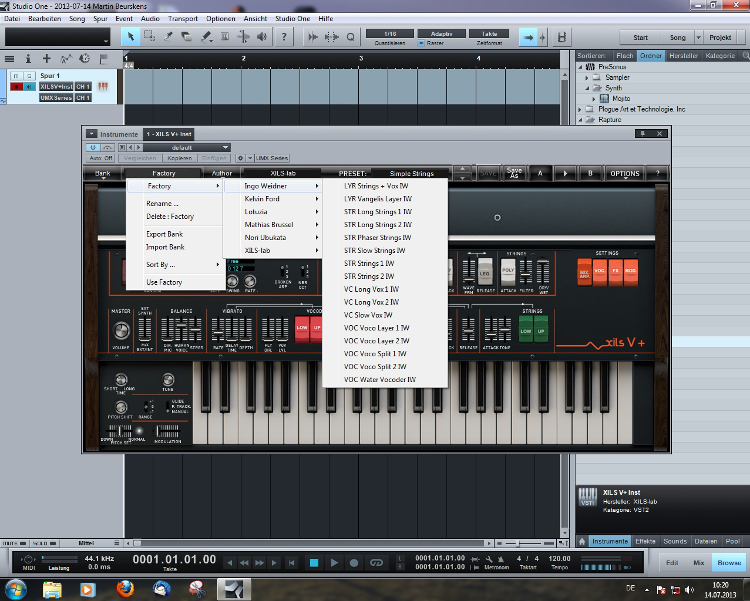Choose Export Bank menu entry
Screen dimensions: 750x601
click(x=165, y=234)
